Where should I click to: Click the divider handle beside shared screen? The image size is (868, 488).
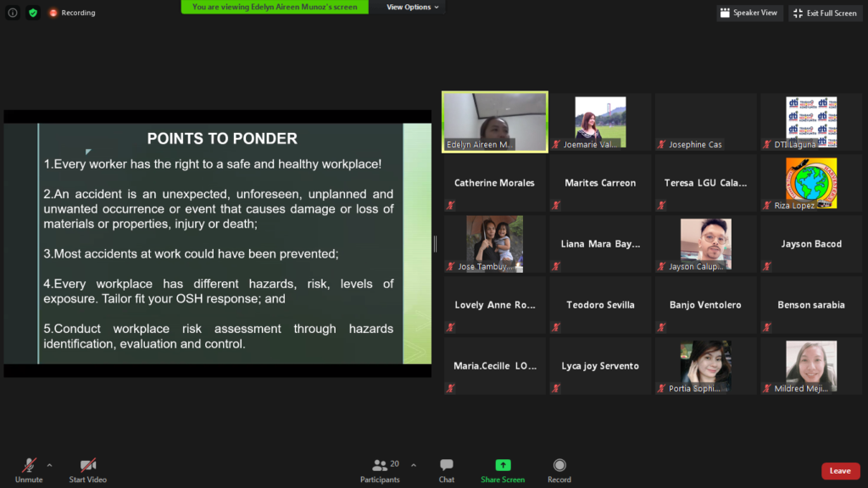click(x=436, y=244)
